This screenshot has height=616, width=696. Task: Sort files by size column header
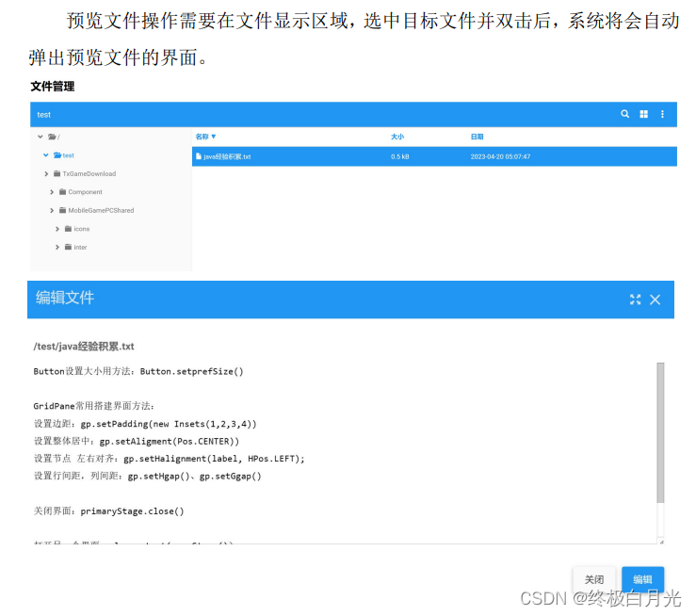point(397,137)
